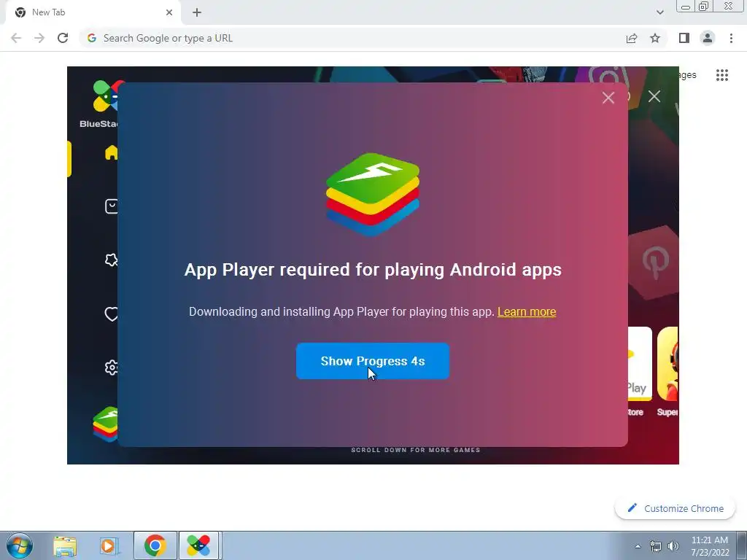Open BlueStacks settings gear icon
The image size is (747, 560).
(112, 367)
